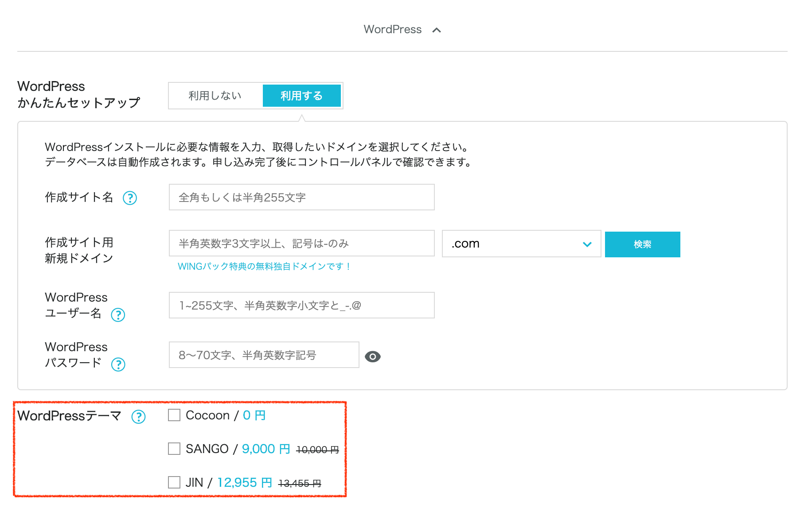Click the dropdown arrow in domain selector
812x508 pixels.
tap(587, 244)
